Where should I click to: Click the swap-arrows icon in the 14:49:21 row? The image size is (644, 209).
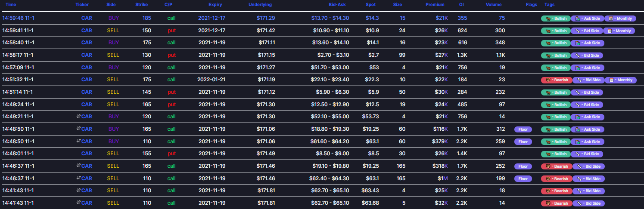(x=78, y=116)
